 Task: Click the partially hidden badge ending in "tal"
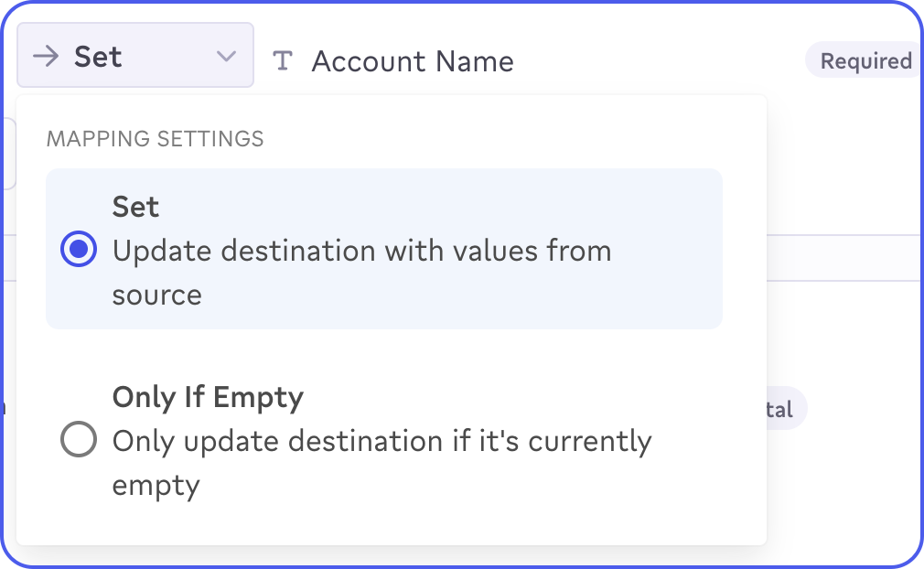click(784, 409)
